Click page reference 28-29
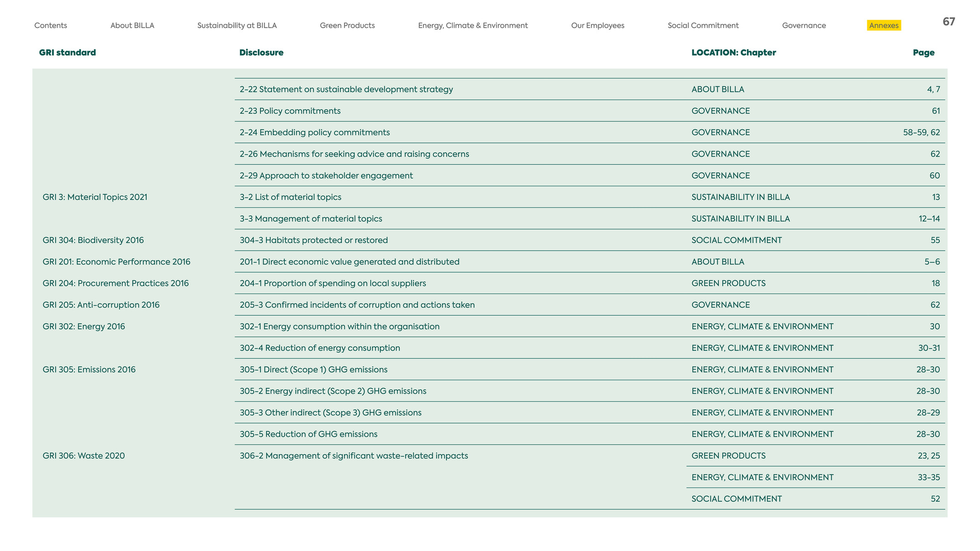This screenshot has height=551, width=980. coord(929,413)
